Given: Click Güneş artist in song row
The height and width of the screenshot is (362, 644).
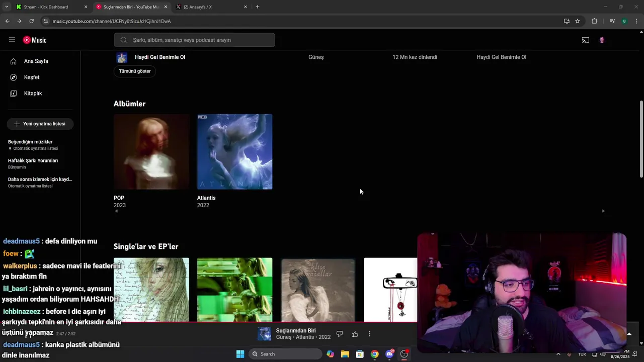Looking at the screenshot, I should pos(316,57).
